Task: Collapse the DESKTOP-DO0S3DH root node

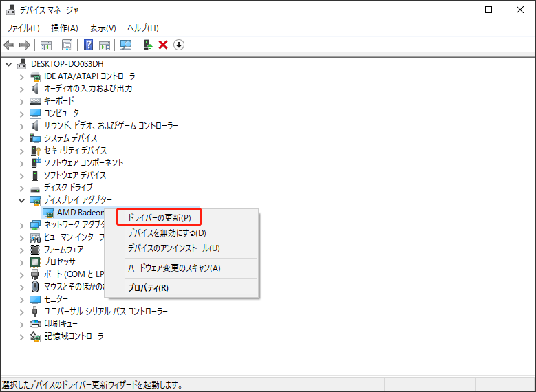Action: click(x=9, y=64)
